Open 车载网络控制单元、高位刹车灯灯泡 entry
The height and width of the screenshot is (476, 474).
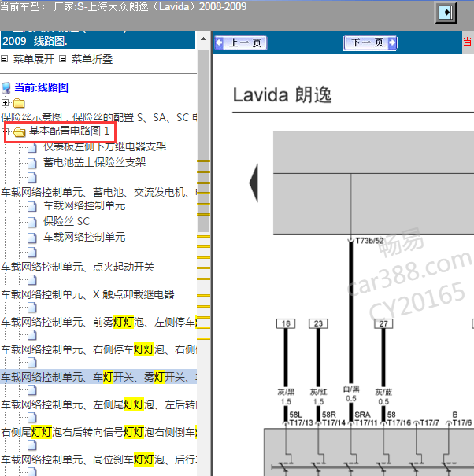click(99, 460)
